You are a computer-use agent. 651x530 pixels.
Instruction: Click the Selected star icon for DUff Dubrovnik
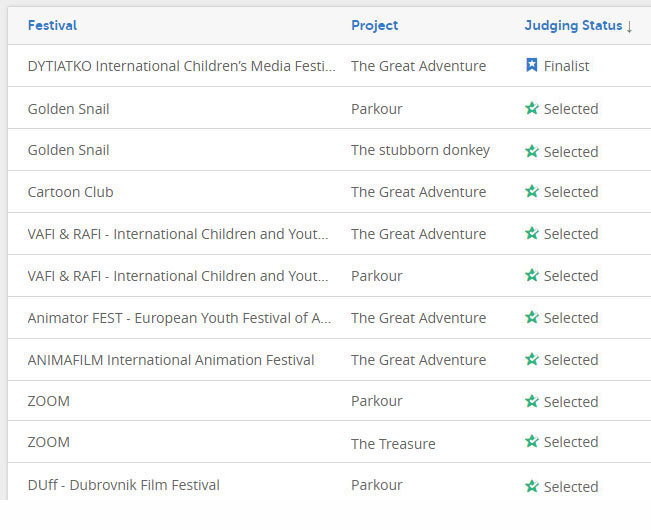tap(532, 486)
